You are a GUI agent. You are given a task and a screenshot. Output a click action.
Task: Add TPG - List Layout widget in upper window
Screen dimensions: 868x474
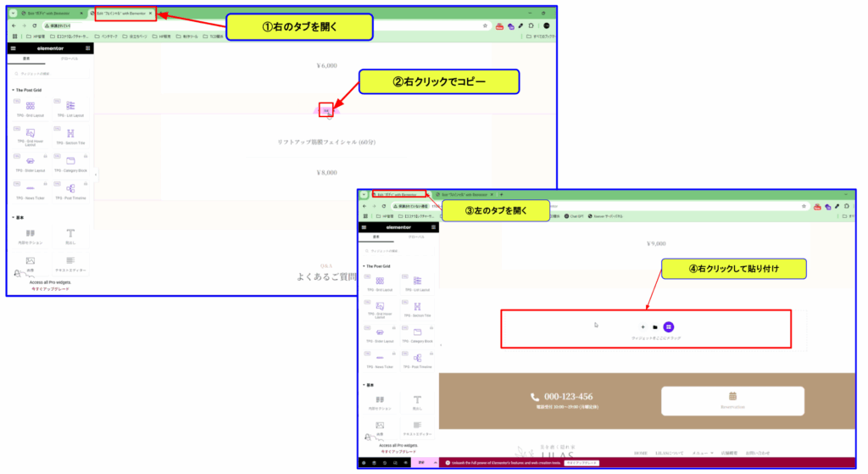click(70, 108)
